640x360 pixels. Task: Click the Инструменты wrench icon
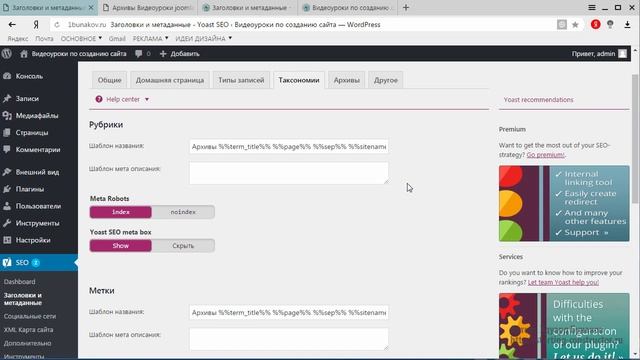[x=7, y=223]
